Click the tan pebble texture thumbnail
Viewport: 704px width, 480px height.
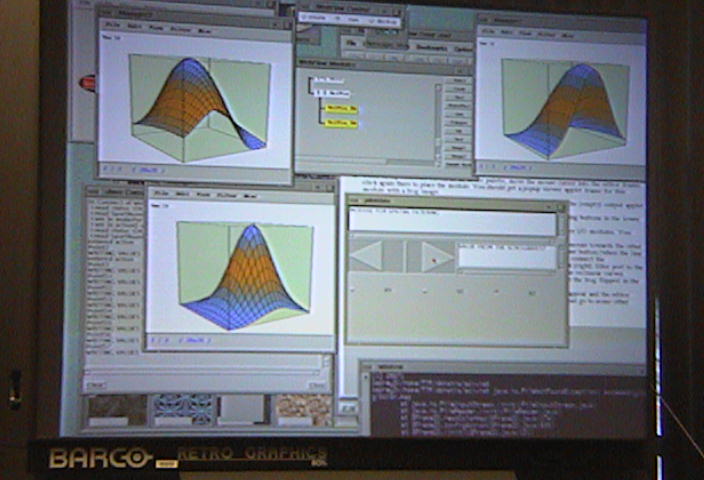tap(304, 410)
